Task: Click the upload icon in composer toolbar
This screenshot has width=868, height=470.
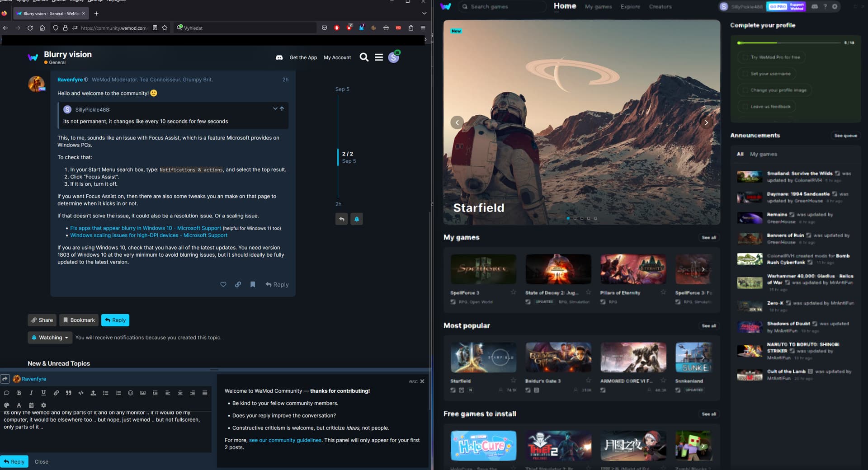Action: click(93, 393)
